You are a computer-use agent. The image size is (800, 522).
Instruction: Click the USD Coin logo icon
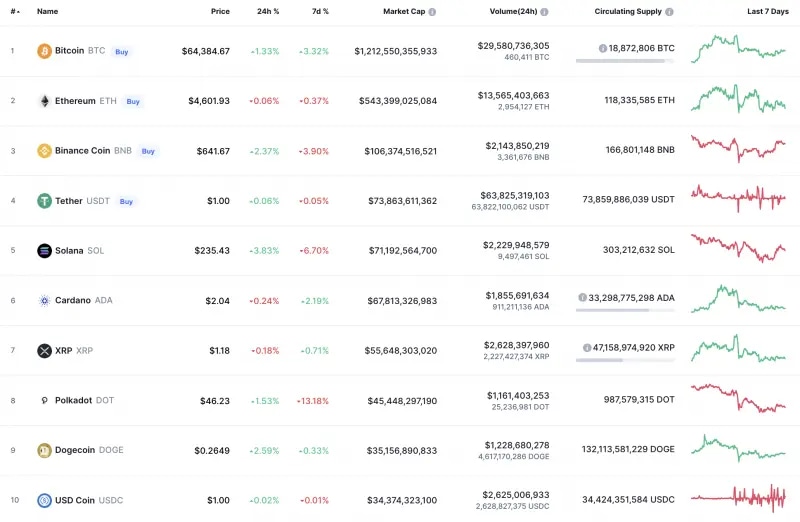coord(44,500)
